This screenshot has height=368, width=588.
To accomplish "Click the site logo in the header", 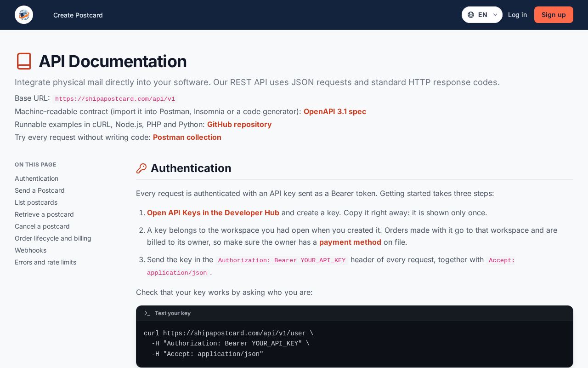I will (x=24, y=15).
